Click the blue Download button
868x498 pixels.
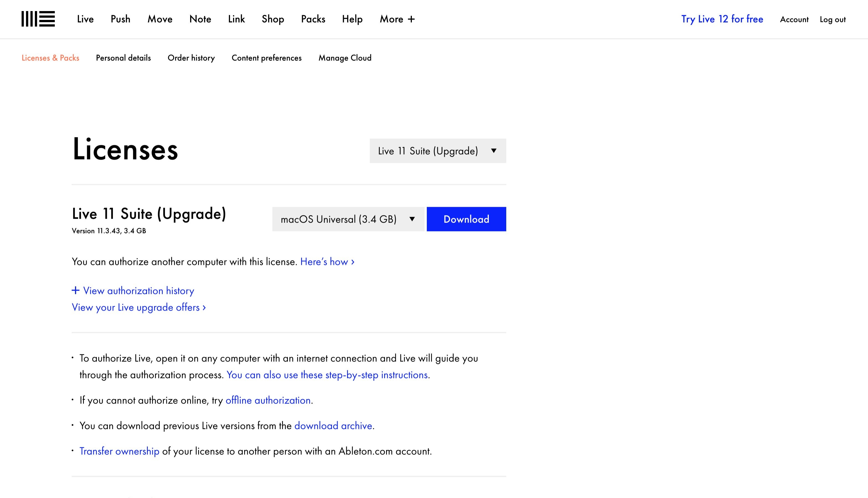tap(466, 219)
